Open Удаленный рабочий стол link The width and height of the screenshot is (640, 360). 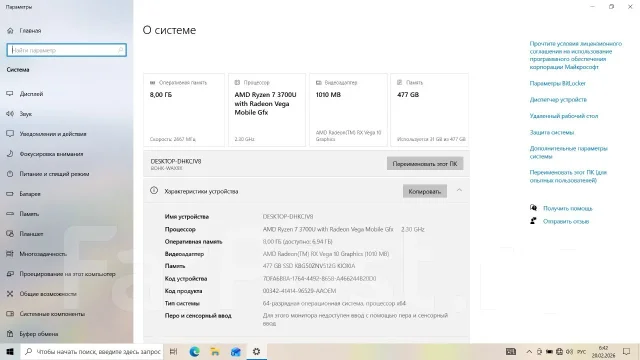pyautogui.click(x=564, y=116)
